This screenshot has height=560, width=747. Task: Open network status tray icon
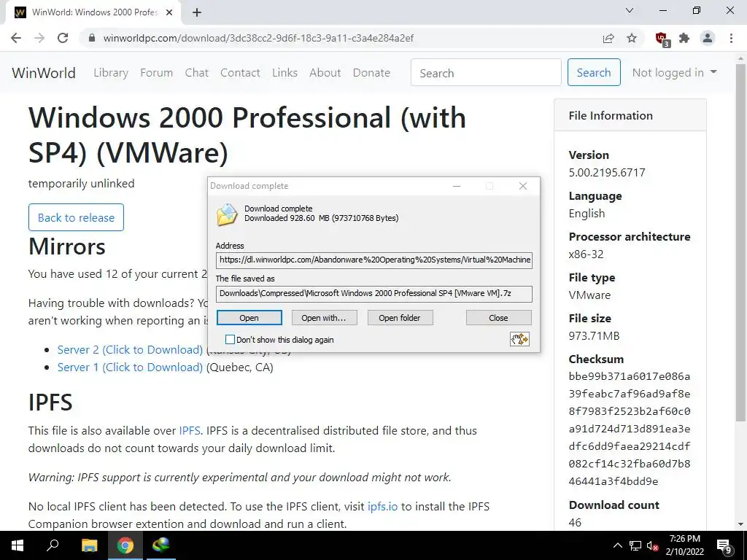635,545
